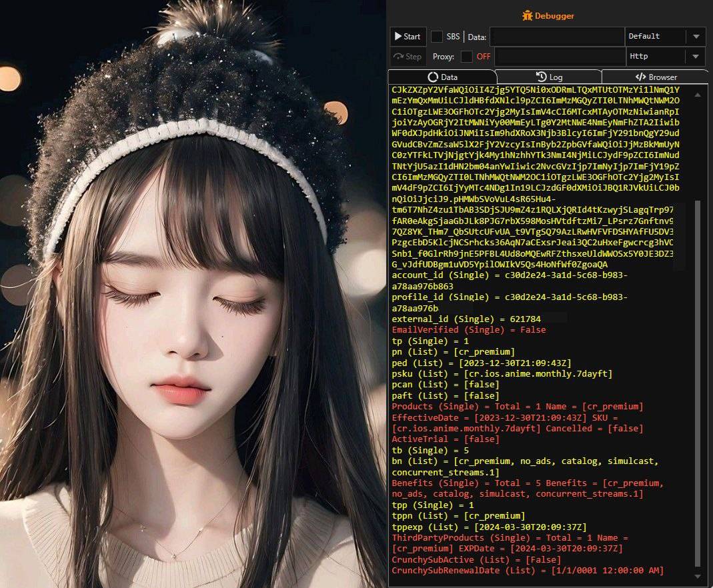
Task: Switch to the Log tab
Action: coord(549,77)
